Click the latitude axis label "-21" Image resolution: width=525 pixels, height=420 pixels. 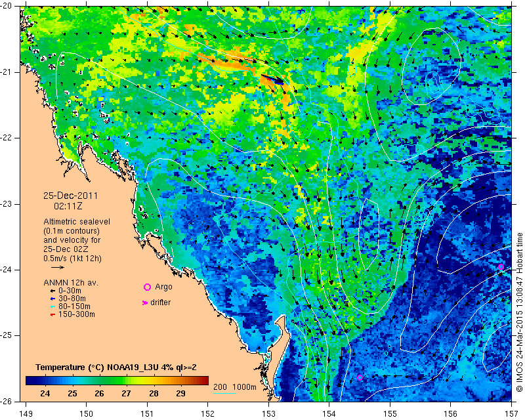click(x=7, y=72)
